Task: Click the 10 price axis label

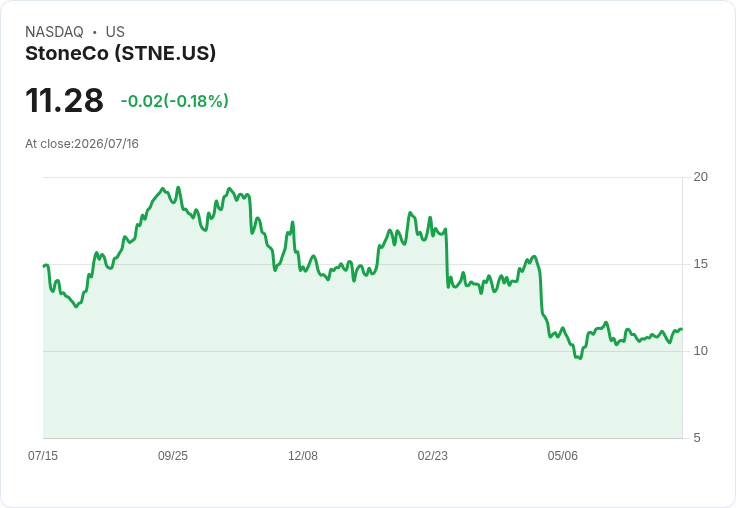Action: [x=700, y=351]
